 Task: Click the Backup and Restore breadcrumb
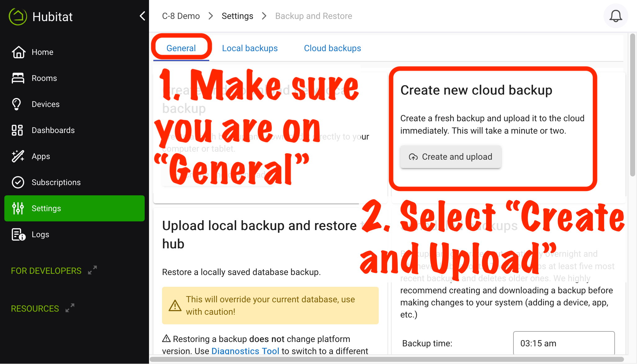pos(314,16)
